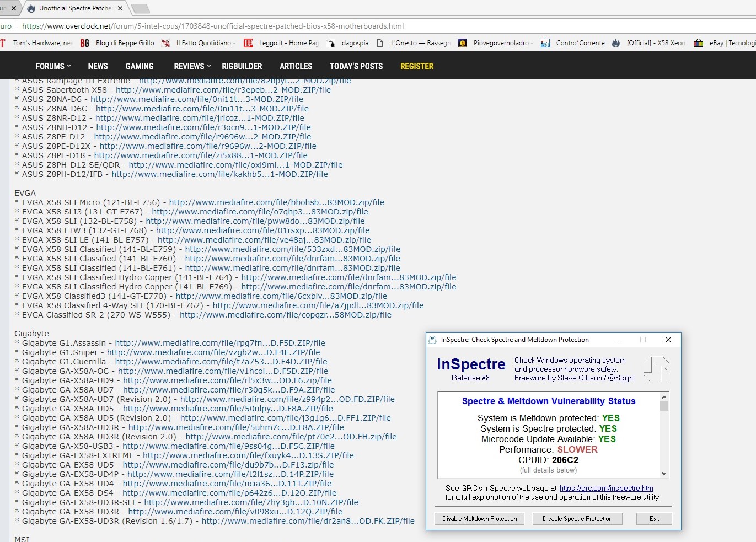
Task: Open EVGA X58 SLI3 download link
Action: coord(260,212)
